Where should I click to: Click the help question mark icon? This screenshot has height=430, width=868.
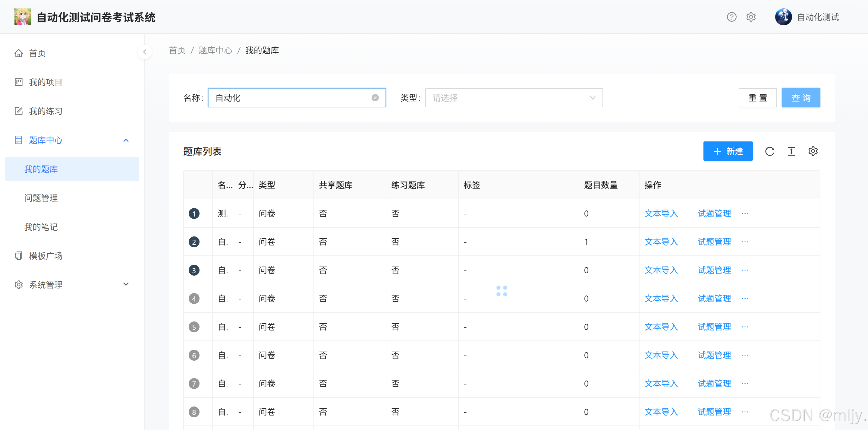(731, 17)
